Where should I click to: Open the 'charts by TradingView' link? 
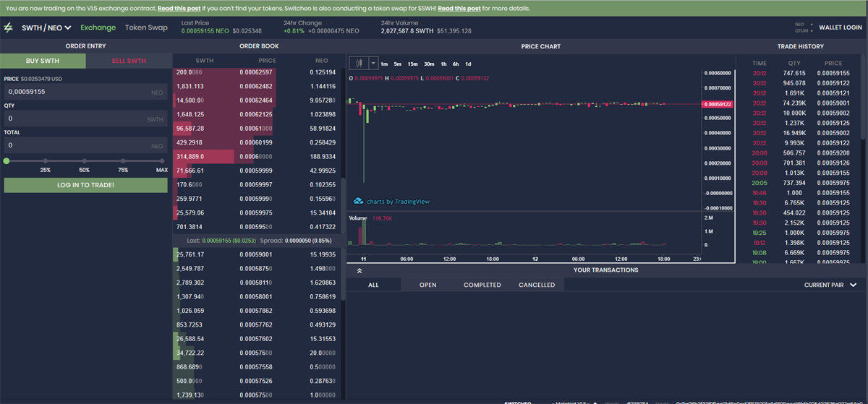[398, 202]
